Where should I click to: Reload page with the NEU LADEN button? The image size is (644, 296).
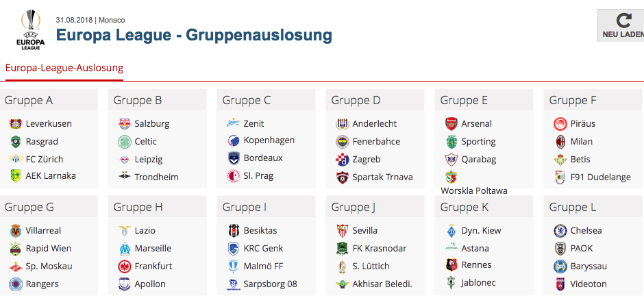coord(621,25)
